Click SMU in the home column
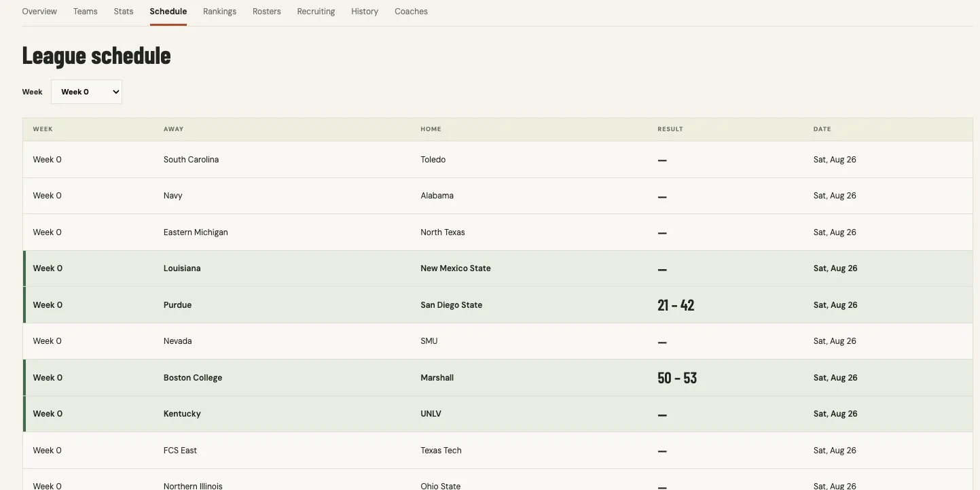 click(x=429, y=341)
